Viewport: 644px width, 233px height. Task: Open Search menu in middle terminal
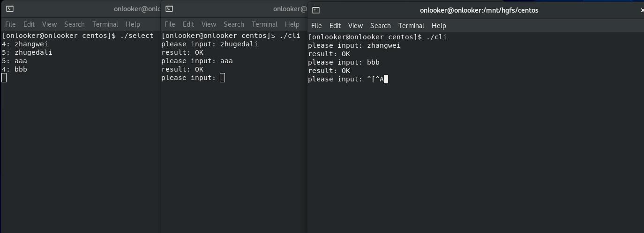pos(234,24)
